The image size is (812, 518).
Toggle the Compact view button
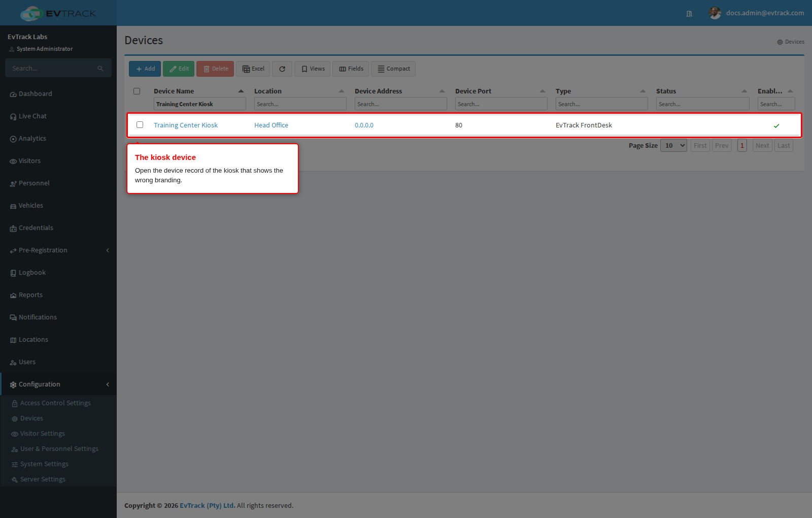pos(393,69)
